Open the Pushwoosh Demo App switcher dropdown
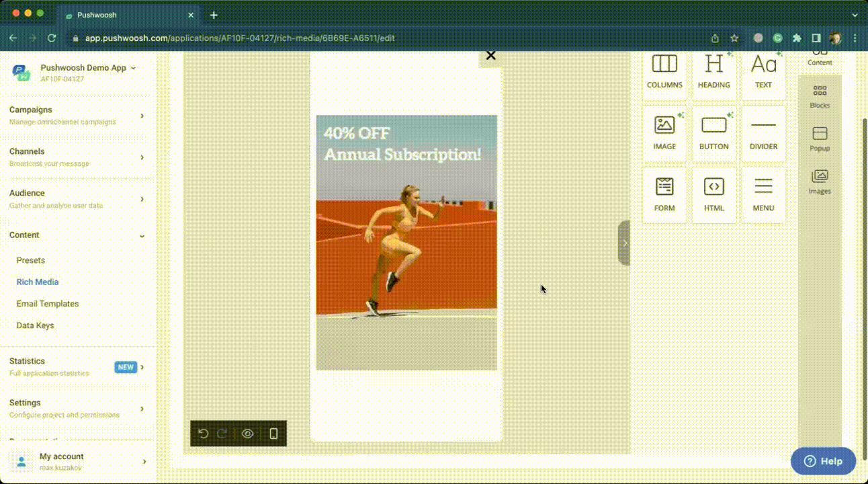This screenshot has width=868, height=484. pos(88,68)
